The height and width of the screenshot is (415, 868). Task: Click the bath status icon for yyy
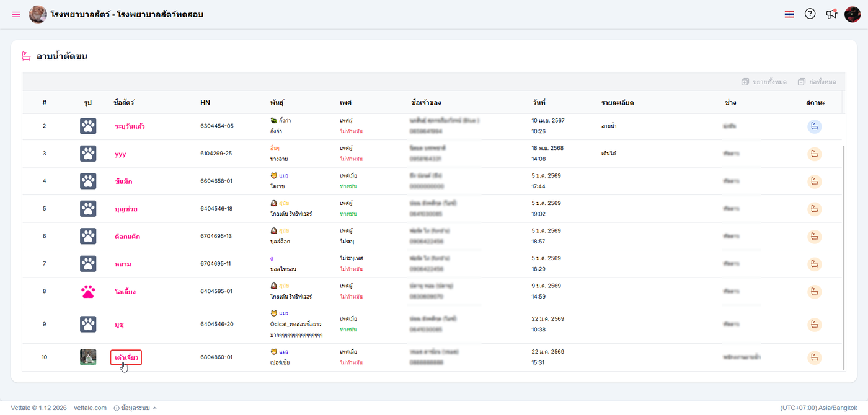[x=814, y=154]
